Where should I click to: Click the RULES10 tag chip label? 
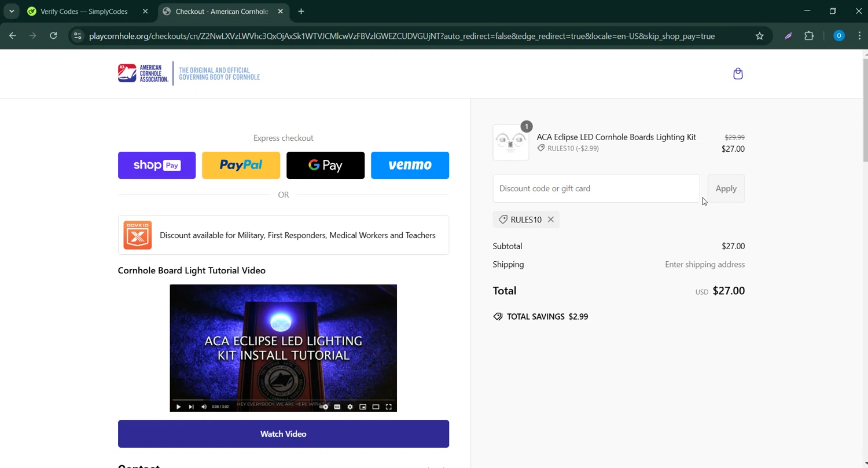point(526,220)
